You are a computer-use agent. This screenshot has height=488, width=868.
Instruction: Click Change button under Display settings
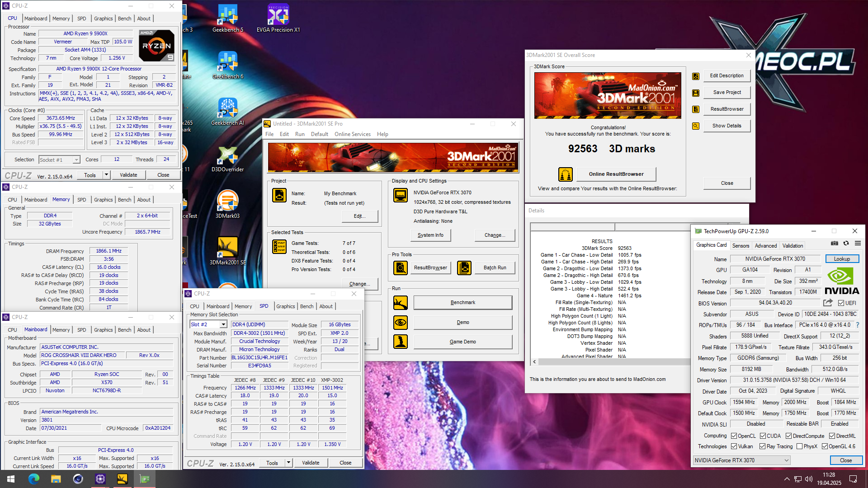[x=495, y=235]
